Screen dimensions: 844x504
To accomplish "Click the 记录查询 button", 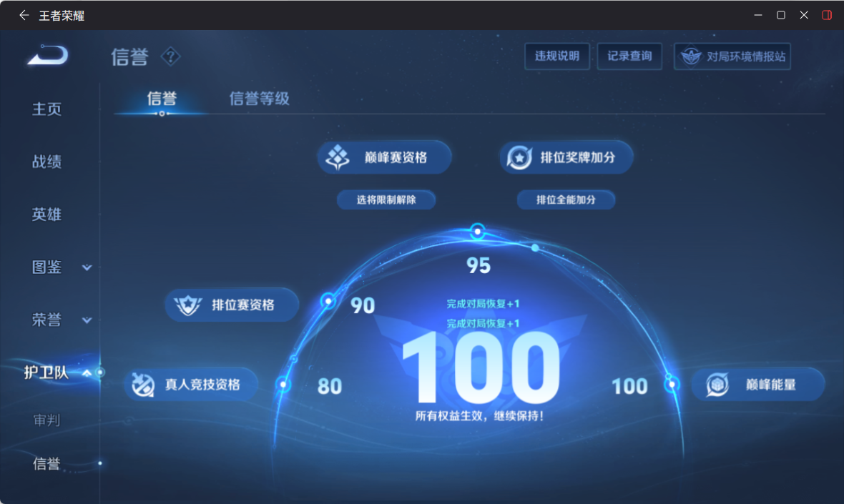I will click(x=629, y=56).
